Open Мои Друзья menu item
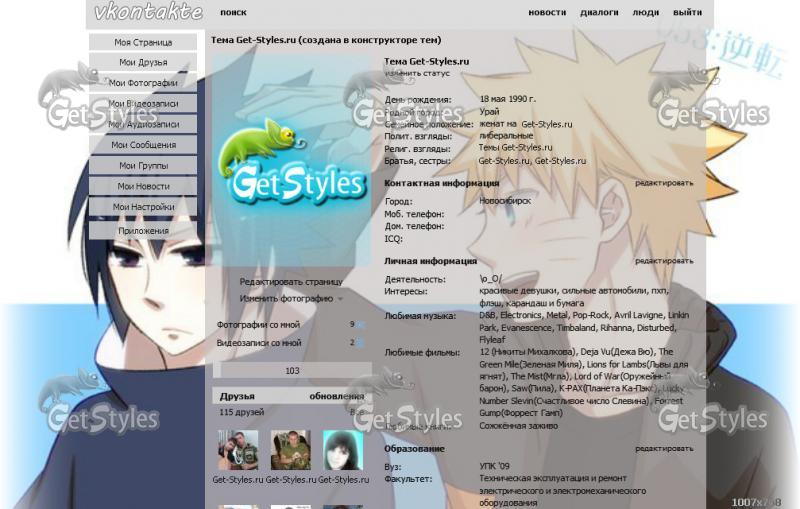Screen dimensions: 800x509 pos(143,62)
